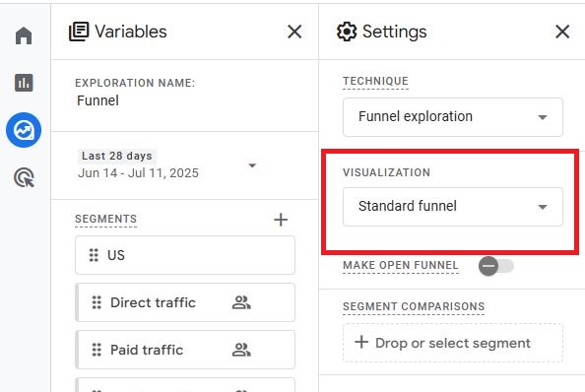Screen dimensions: 585x392
Task: Click Drop or select segment area
Action: pyautogui.click(x=453, y=343)
